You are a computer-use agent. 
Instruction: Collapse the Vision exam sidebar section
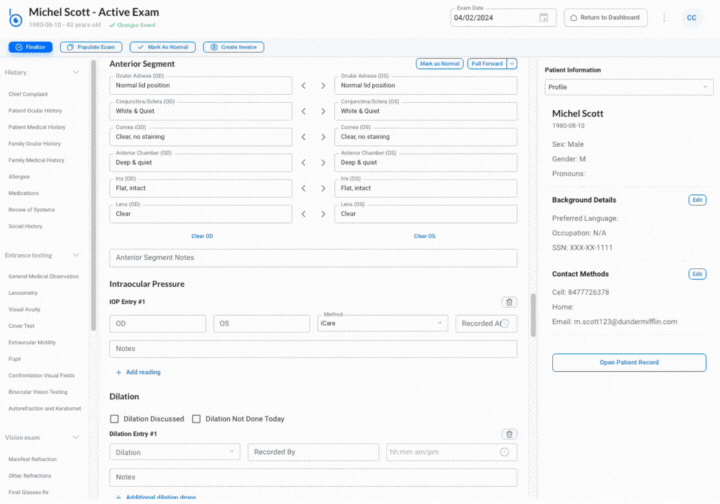(76, 437)
